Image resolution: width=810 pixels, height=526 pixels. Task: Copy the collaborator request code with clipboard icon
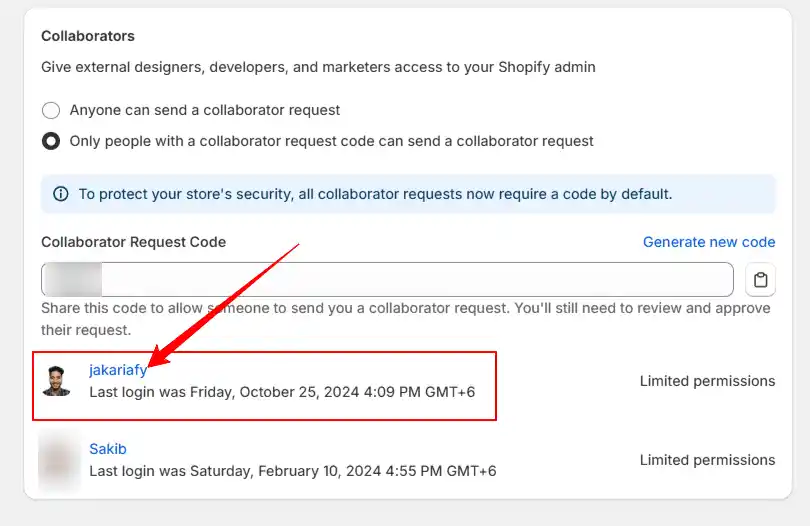760,280
